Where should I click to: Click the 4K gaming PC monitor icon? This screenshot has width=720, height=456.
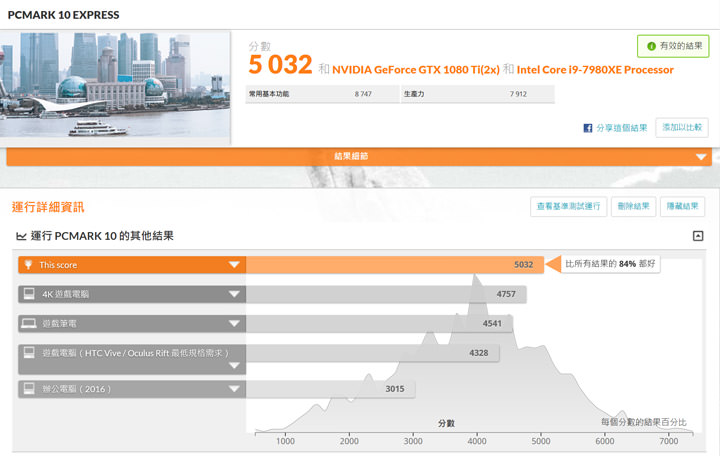(x=28, y=294)
